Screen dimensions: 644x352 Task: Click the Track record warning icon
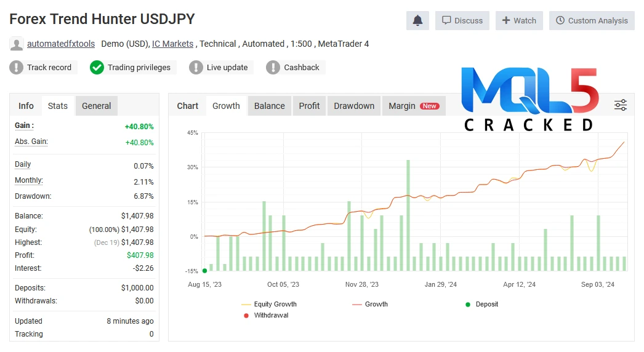(17, 67)
